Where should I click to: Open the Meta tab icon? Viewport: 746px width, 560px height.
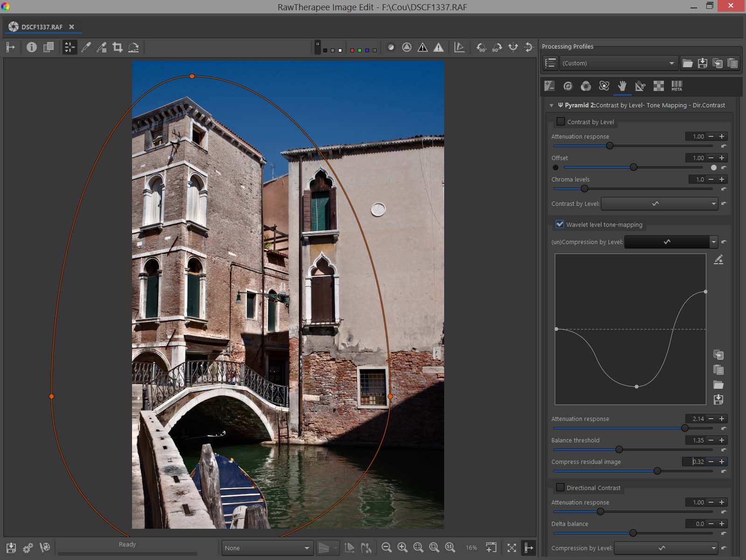click(x=676, y=86)
